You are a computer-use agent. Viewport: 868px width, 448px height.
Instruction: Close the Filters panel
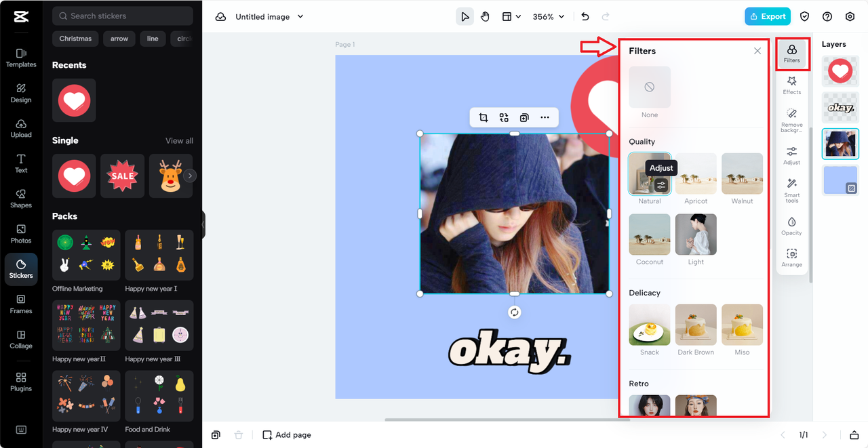pos(757,51)
